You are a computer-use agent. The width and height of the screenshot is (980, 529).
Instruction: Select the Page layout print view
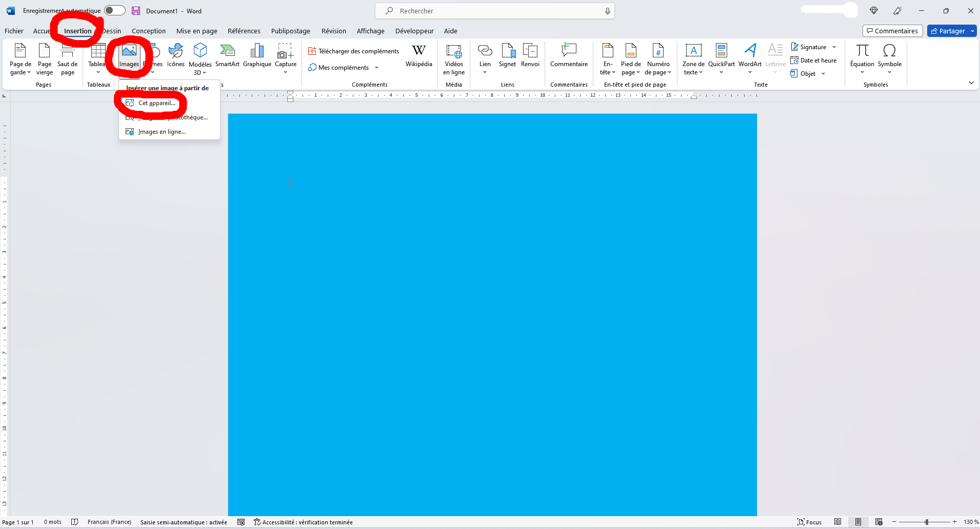(x=858, y=522)
